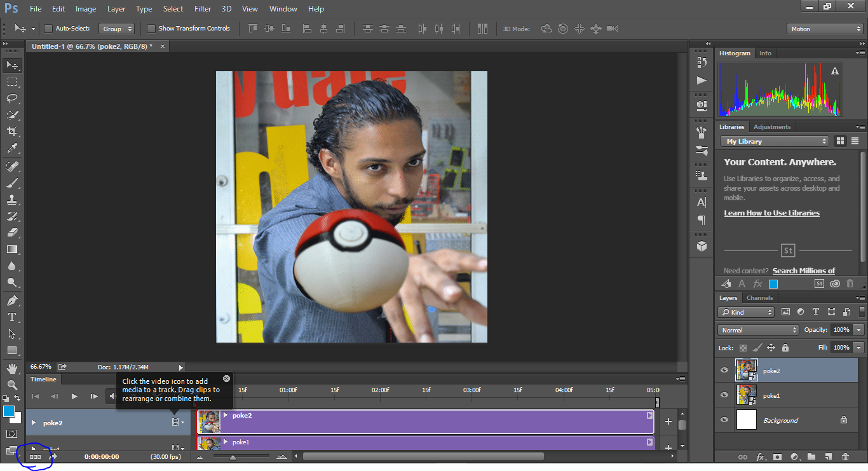Click Create a new layer icon
This screenshot has width=868, height=471.
[828, 457]
